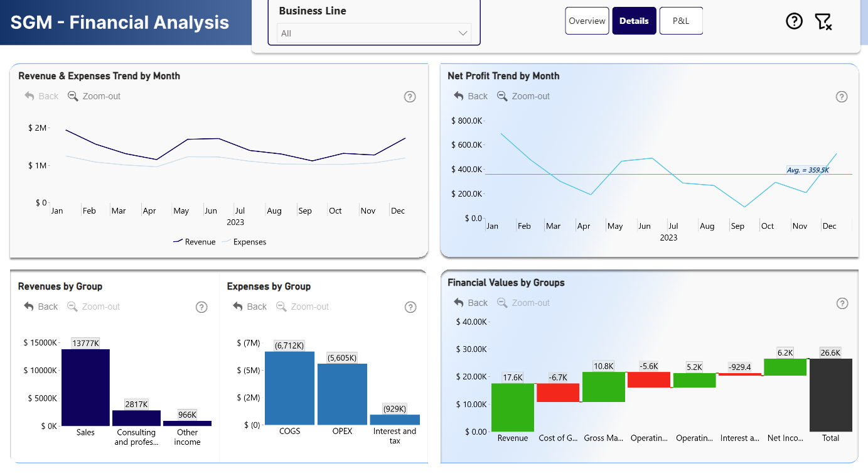Click the 13777K data label above Sales
This screenshot has width=868, height=473.
pos(85,343)
